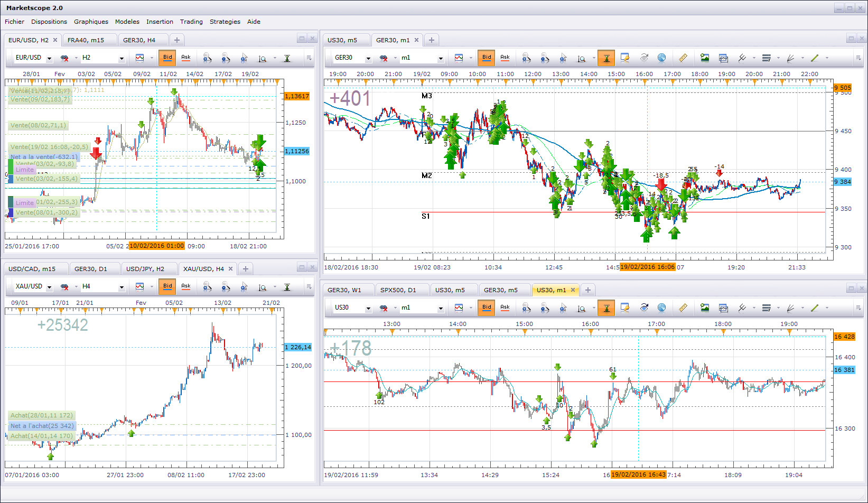Click zoom out icon on EUR/USD toolbar
The image size is (868, 503).
click(226, 58)
